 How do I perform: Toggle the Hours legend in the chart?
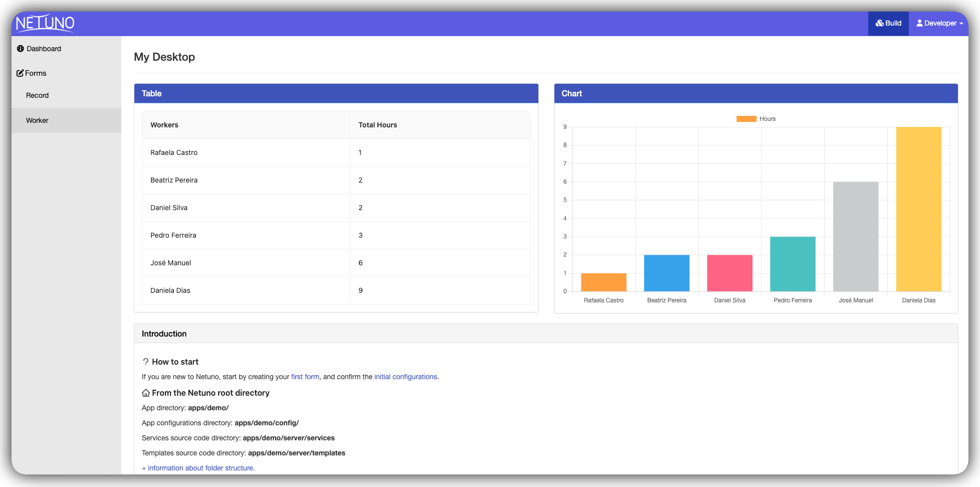tap(756, 119)
